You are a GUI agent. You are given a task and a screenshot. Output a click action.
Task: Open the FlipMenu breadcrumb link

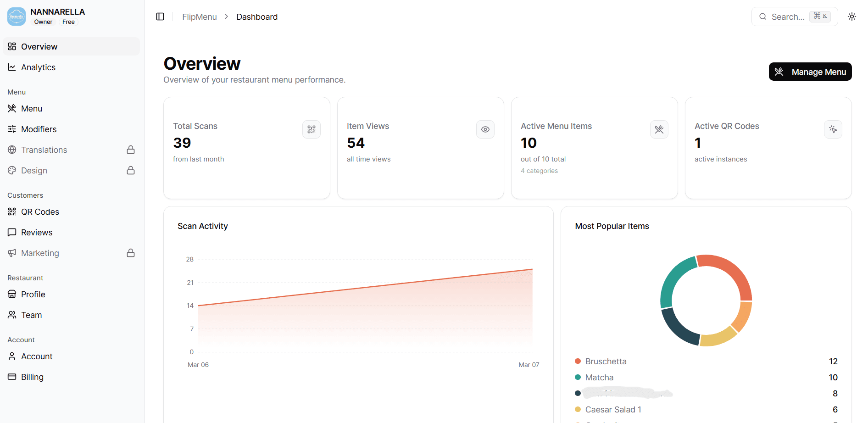pyautogui.click(x=199, y=17)
